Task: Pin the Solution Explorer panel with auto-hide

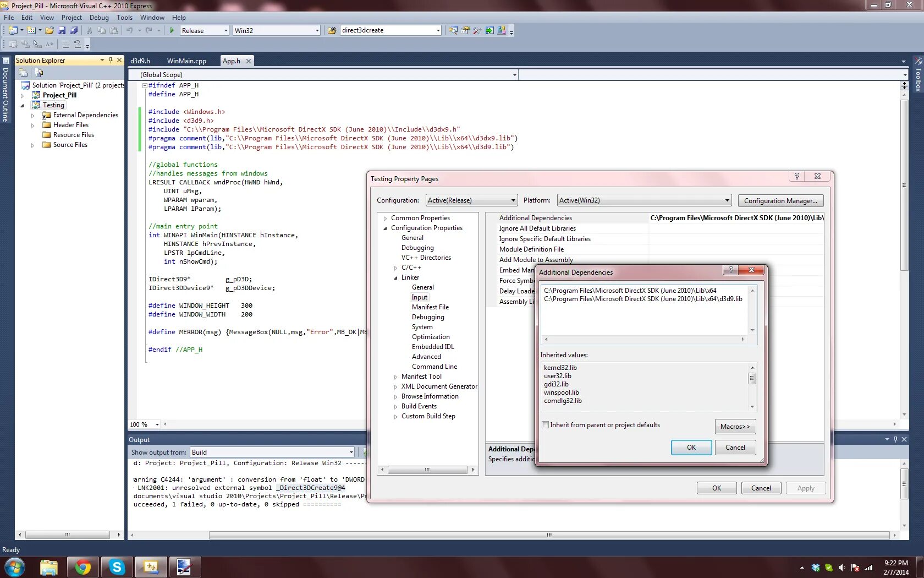Action: 111,60
